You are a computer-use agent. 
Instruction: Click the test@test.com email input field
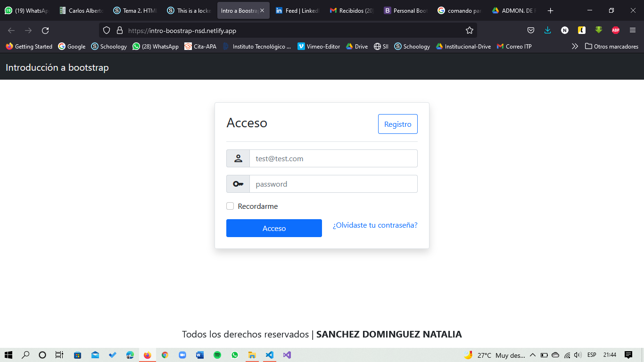point(333,158)
